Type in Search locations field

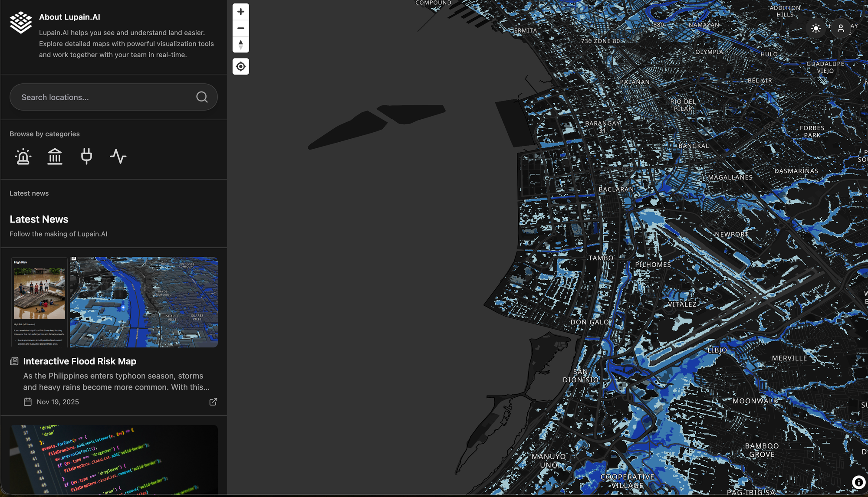tap(104, 97)
